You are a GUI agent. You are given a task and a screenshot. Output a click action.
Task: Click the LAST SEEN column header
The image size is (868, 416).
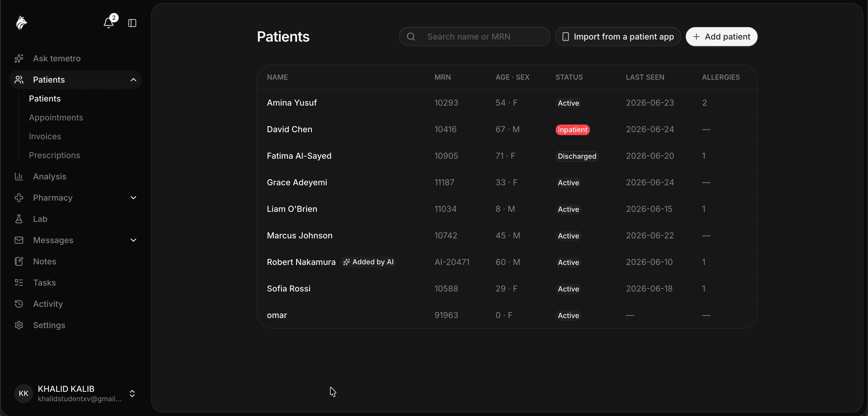pos(645,77)
